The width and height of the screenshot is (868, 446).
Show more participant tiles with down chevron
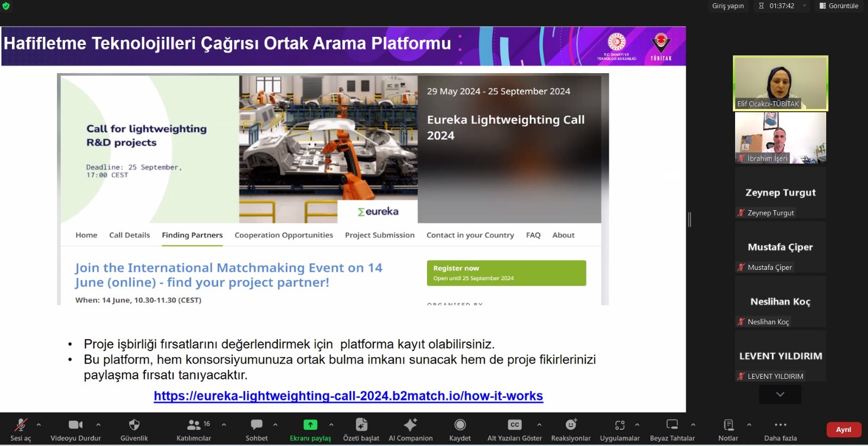[x=780, y=395]
